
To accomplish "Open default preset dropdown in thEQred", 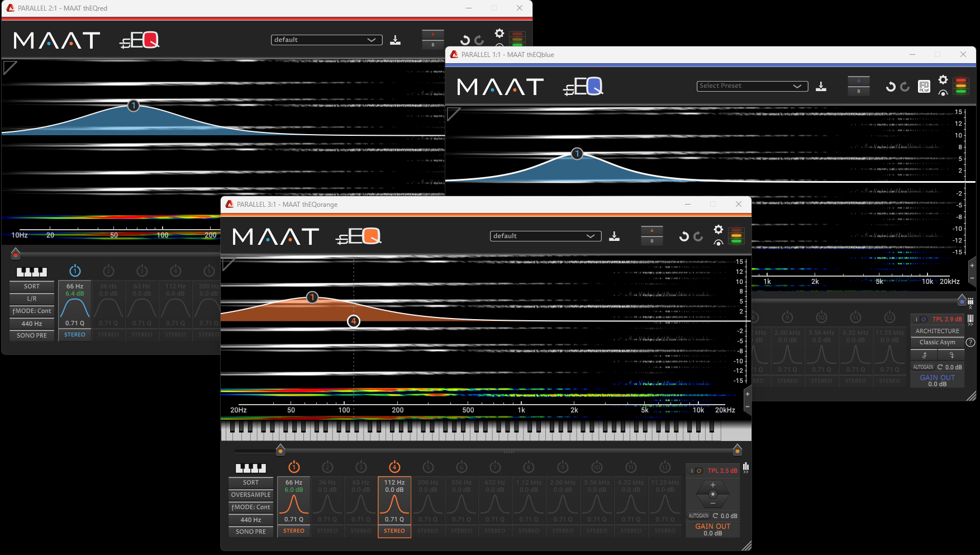I will pyautogui.click(x=326, y=40).
